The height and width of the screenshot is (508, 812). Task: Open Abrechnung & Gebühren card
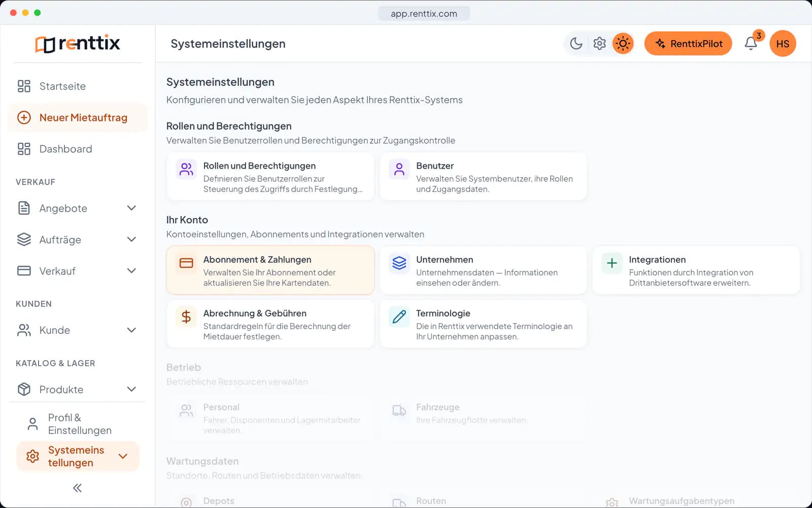(270, 324)
